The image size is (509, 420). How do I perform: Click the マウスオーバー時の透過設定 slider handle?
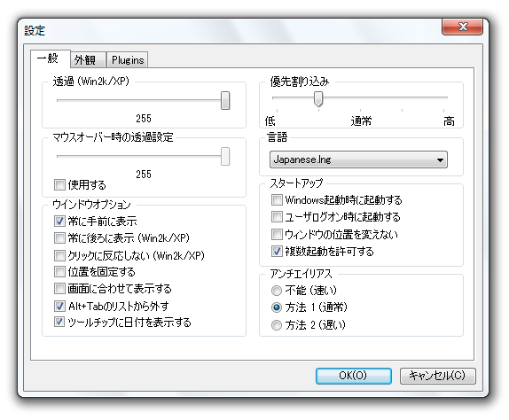point(225,156)
